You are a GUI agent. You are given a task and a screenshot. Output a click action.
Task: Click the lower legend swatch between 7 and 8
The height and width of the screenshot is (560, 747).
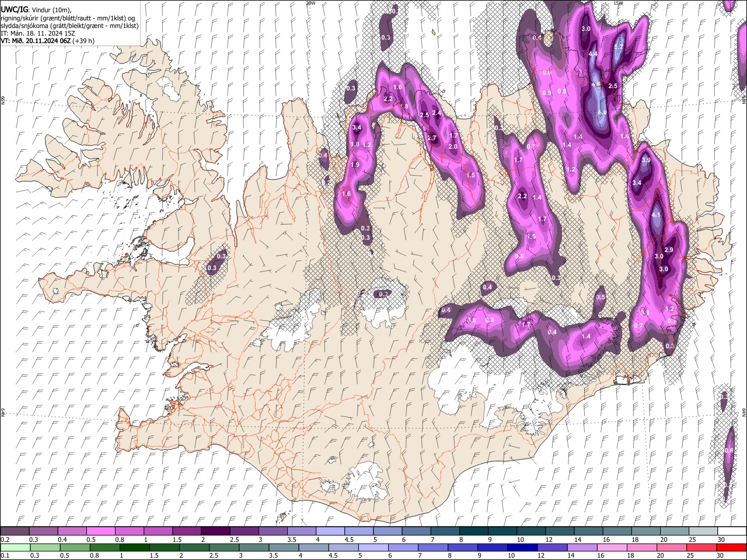tap(432, 548)
